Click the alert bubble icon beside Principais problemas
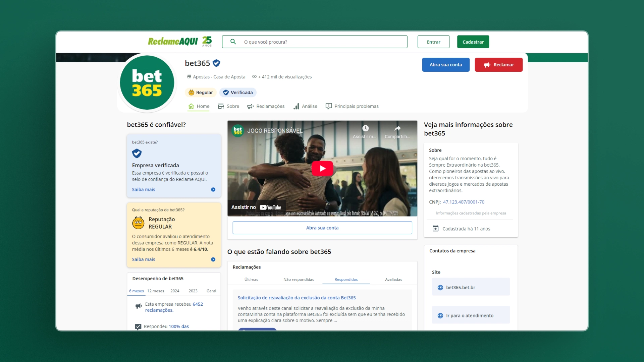The height and width of the screenshot is (362, 644). click(x=329, y=106)
